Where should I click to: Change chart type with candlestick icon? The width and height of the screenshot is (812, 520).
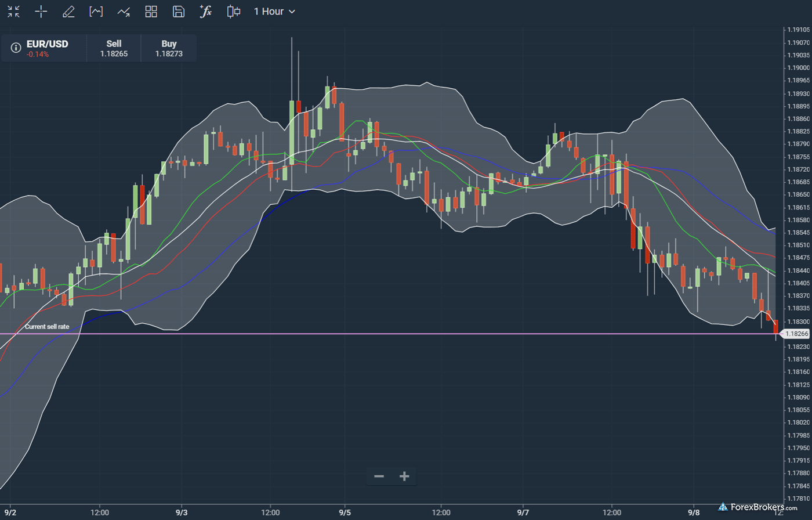pyautogui.click(x=234, y=12)
